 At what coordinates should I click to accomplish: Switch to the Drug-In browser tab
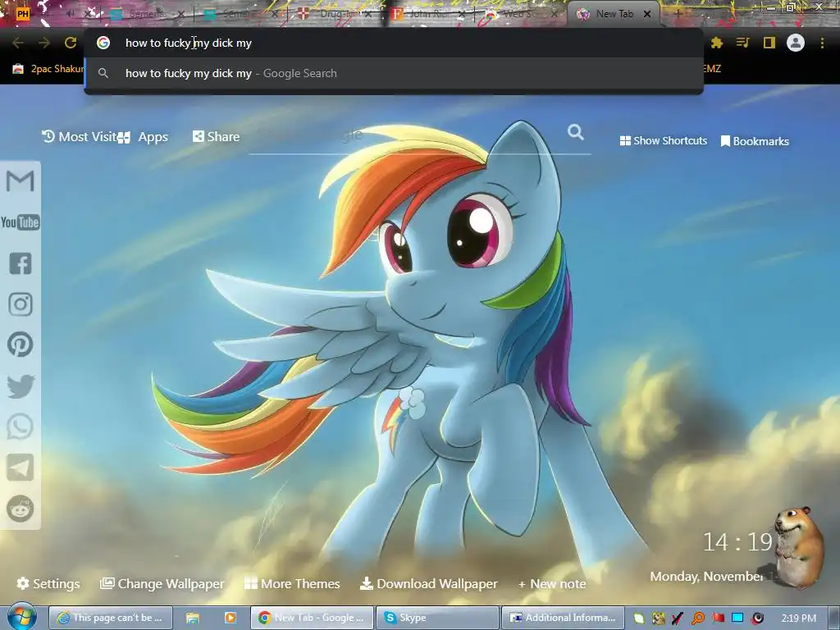335,14
